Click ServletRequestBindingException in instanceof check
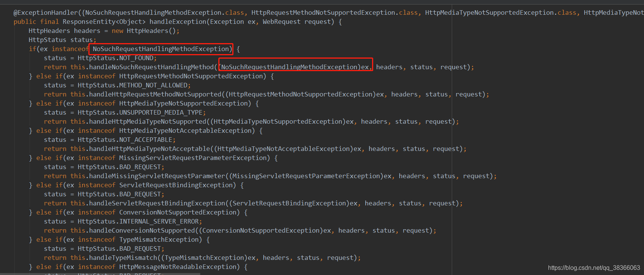 [176, 185]
